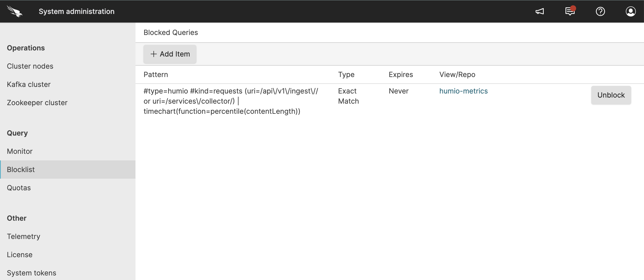Open the humio-metrics repository link

(463, 91)
